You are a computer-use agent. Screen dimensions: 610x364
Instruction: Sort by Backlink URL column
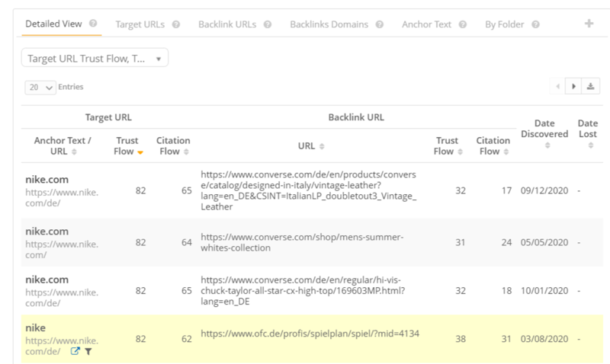coord(322,146)
